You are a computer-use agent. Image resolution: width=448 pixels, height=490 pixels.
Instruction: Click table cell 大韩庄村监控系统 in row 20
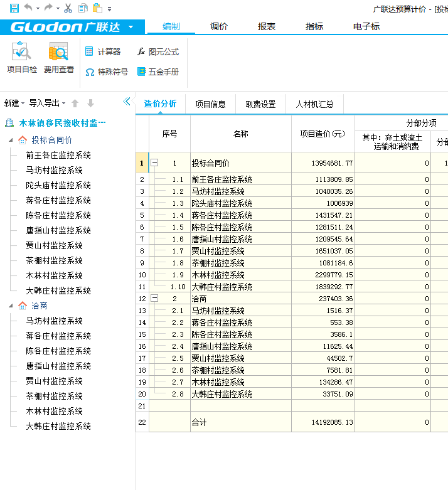click(241, 394)
